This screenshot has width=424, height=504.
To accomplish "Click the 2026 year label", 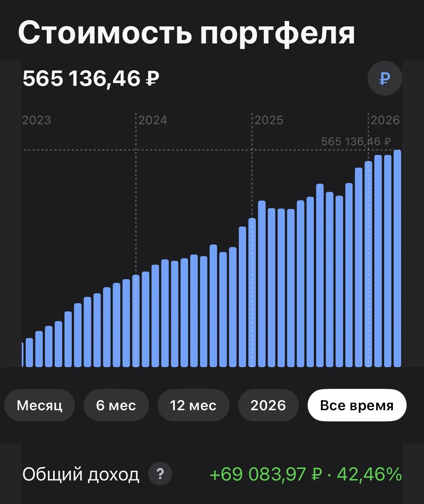I will click(385, 120).
